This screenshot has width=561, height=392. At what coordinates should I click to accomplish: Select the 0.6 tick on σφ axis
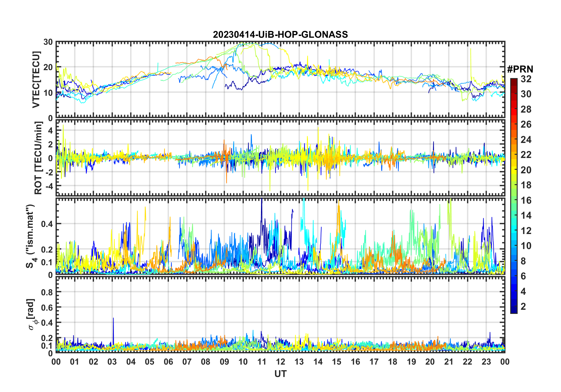pos(47,307)
